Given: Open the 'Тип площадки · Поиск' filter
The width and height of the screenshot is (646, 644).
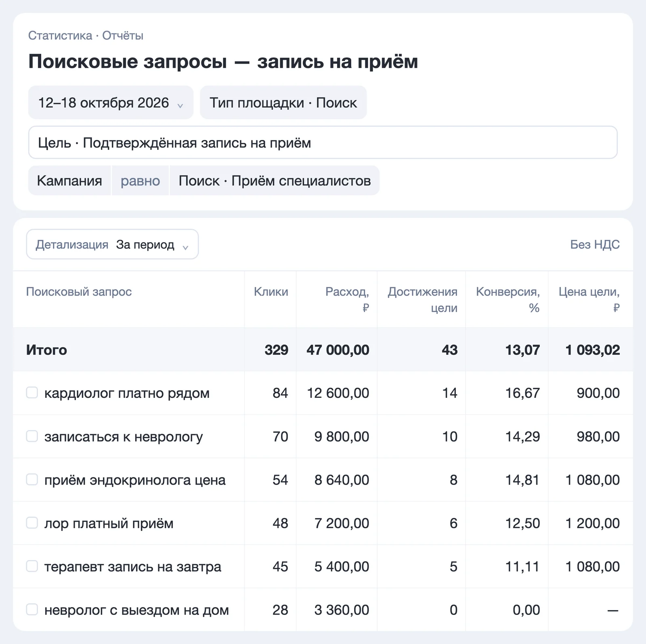Looking at the screenshot, I should point(283,102).
